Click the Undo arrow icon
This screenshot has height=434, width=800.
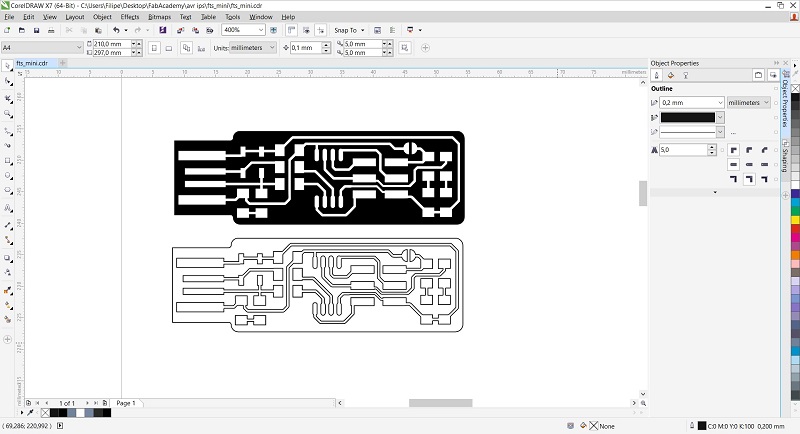coord(116,30)
